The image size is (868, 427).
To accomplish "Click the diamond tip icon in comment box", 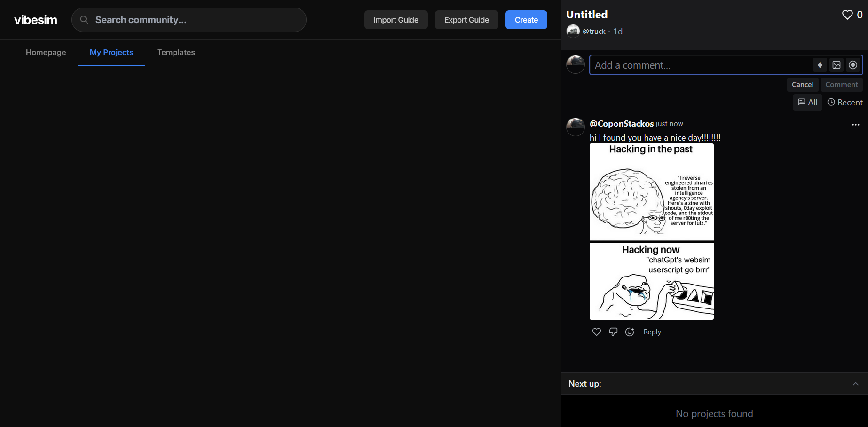I will tap(820, 65).
